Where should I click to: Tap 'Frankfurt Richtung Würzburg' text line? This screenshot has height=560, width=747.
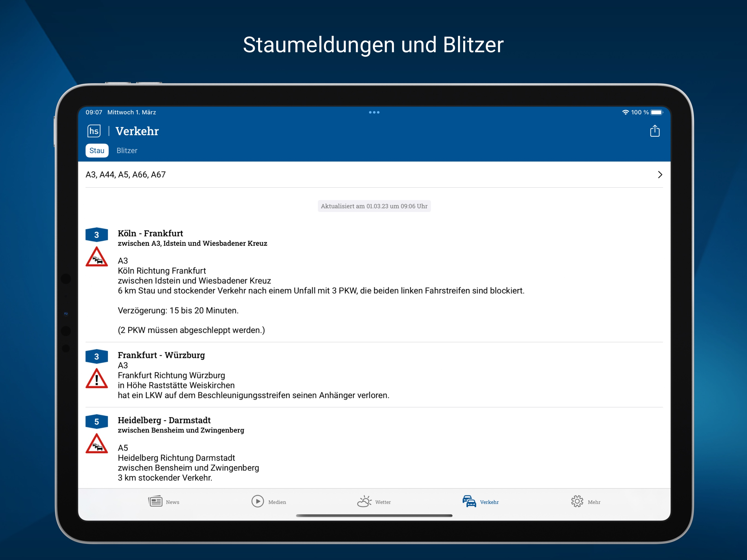pos(171,375)
